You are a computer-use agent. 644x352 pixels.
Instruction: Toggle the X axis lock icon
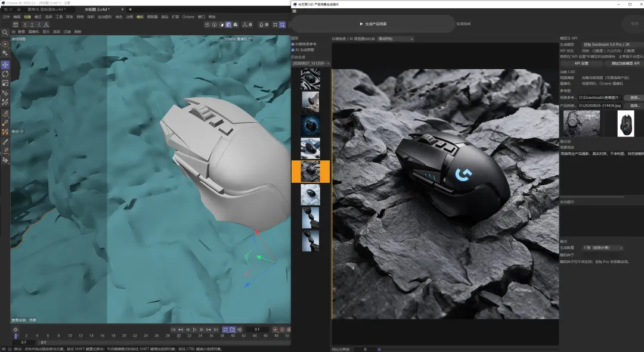25,24
